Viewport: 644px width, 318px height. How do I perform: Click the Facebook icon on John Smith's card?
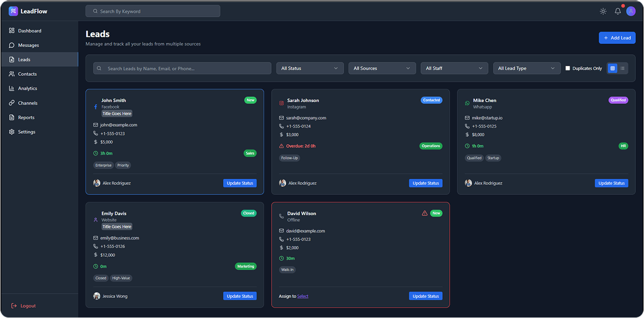tap(94, 106)
